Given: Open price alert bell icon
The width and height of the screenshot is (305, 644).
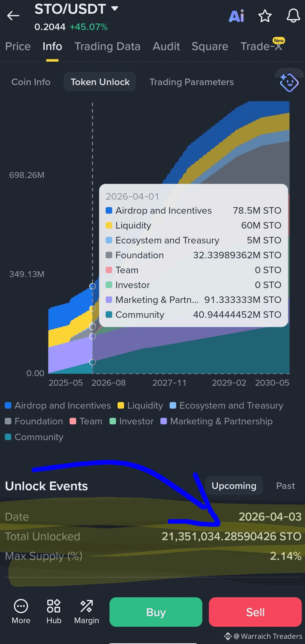Looking at the screenshot, I should pyautogui.click(x=293, y=16).
